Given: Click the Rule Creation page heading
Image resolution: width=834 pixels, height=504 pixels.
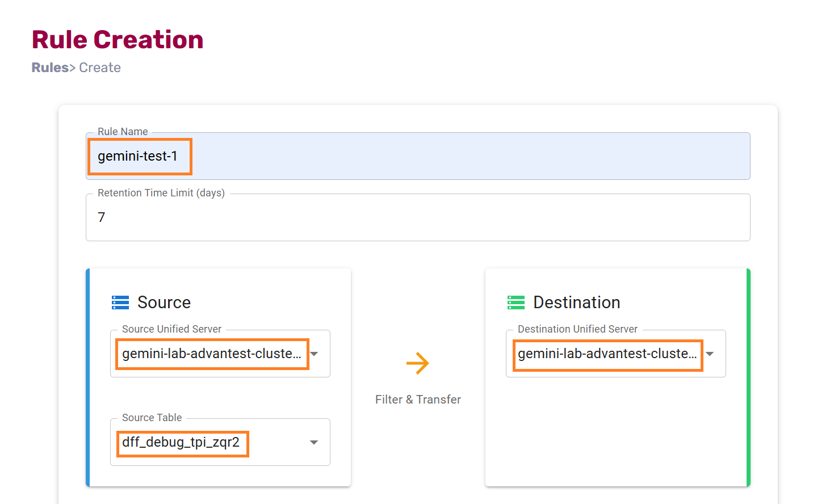Looking at the screenshot, I should click(x=118, y=40).
